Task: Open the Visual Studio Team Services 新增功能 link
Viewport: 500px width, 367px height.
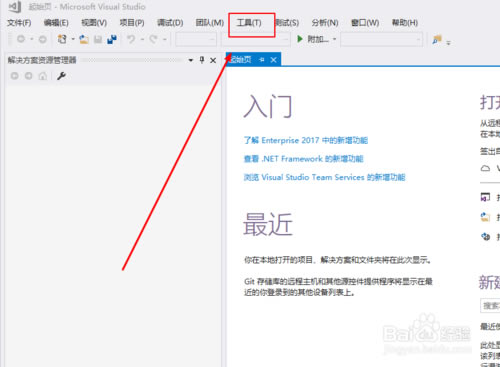Action: [x=324, y=177]
